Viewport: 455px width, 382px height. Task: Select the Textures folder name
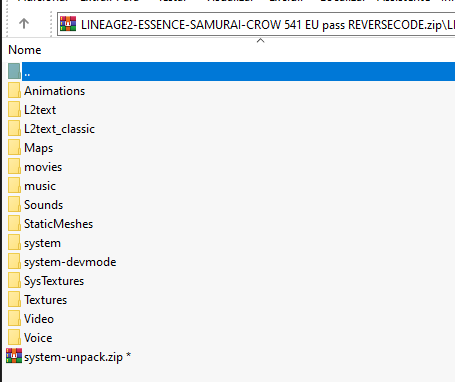point(45,300)
